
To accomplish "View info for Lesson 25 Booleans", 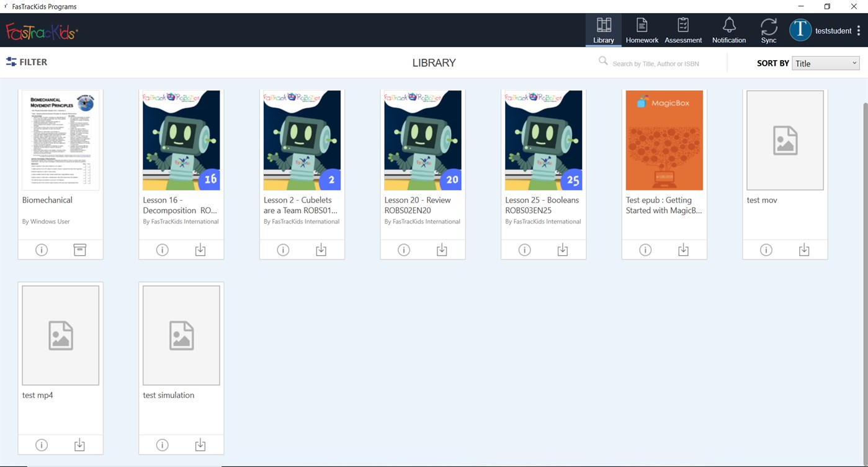I will (x=525, y=250).
